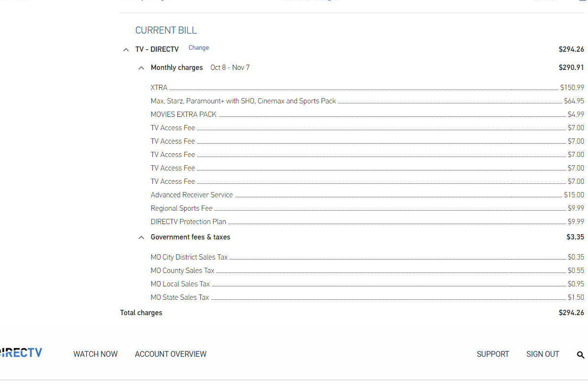The height and width of the screenshot is (386, 588).
Task: Open ACCOUNT OVERVIEW
Action: click(171, 354)
